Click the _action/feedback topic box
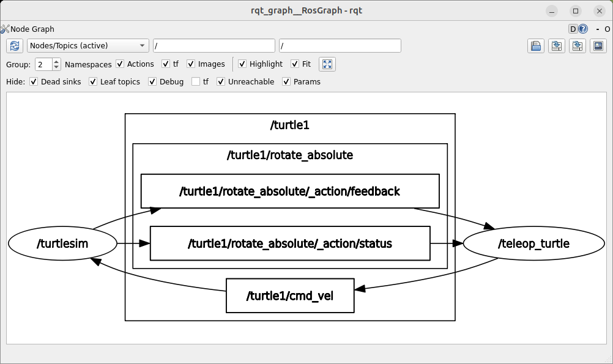This screenshot has height=364, width=613. [x=290, y=191]
